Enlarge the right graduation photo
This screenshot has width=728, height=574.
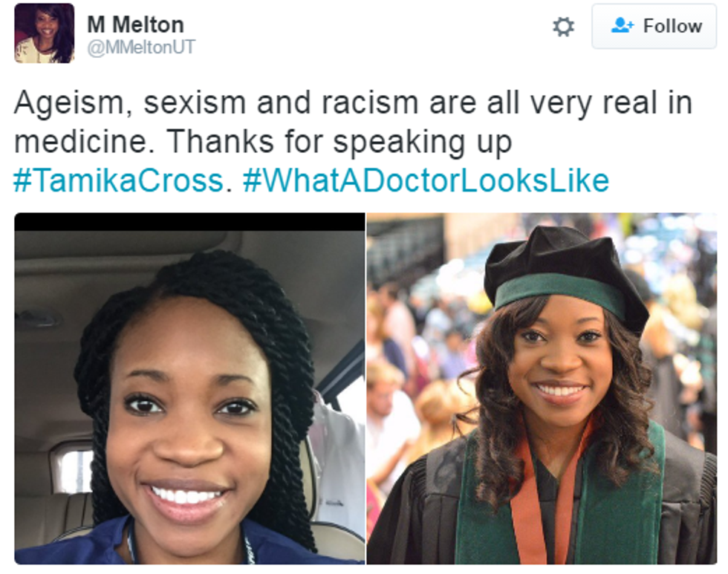[x=542, y=388]
